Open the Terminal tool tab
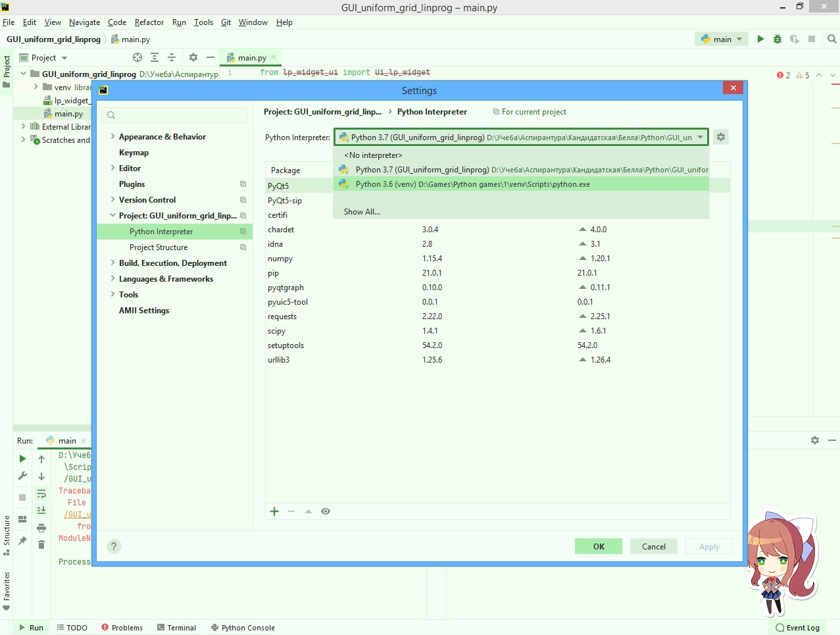Viewport: 840px width, 635px height. coord(176,627)
